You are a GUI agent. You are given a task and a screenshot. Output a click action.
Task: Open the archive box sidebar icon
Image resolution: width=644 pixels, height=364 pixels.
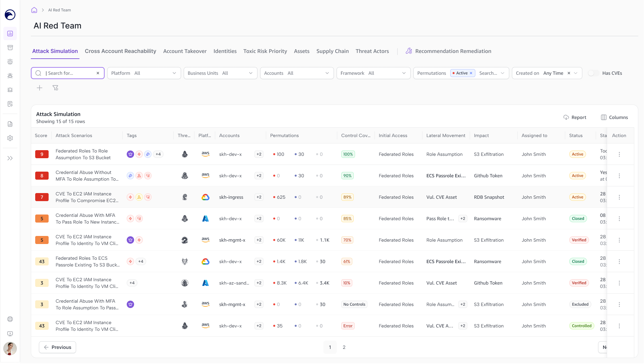(10, 48)
